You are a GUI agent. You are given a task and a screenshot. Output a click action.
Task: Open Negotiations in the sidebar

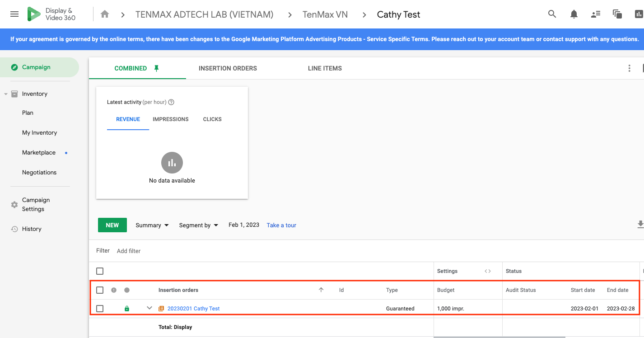(x=39, y=173)
